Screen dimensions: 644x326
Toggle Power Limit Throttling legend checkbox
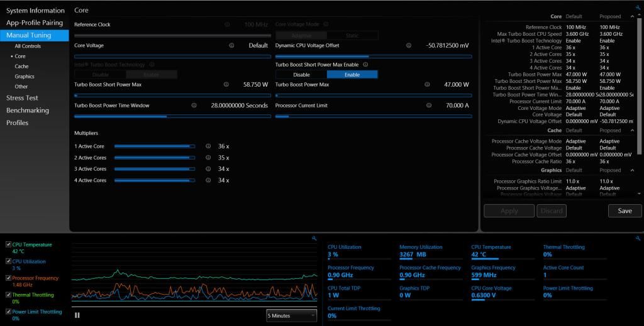point(9,312)
